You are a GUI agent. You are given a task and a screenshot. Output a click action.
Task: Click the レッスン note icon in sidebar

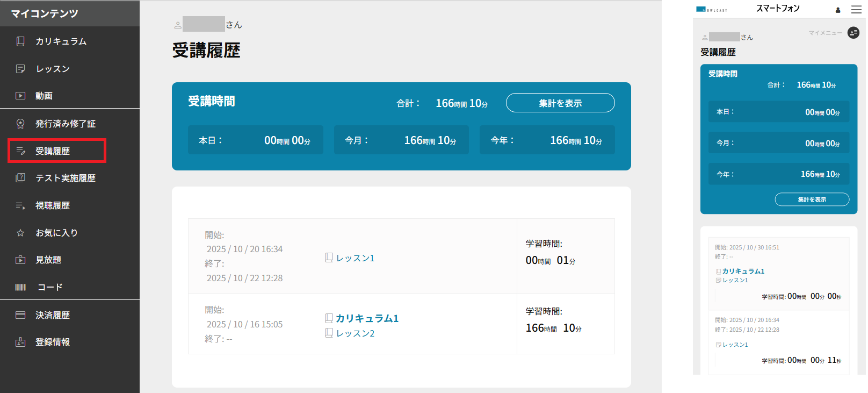tap(20, 69)
